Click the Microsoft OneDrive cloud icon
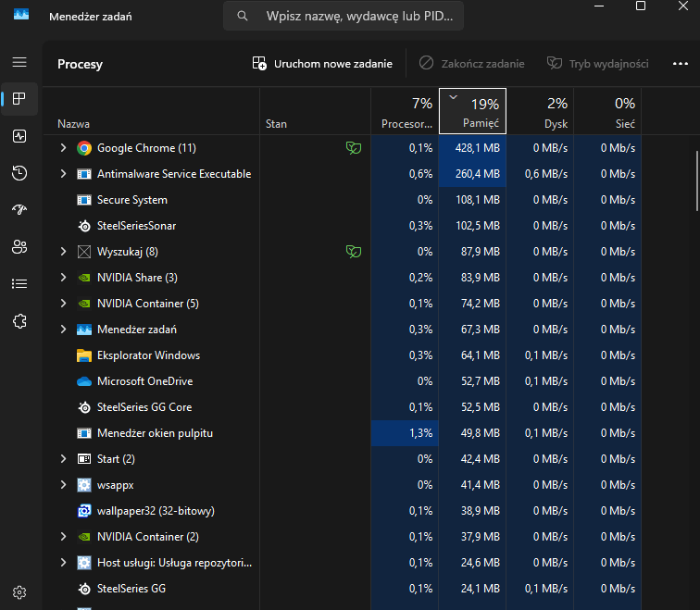Viewport: 700px width, 610px height. [x=84, y=381]
